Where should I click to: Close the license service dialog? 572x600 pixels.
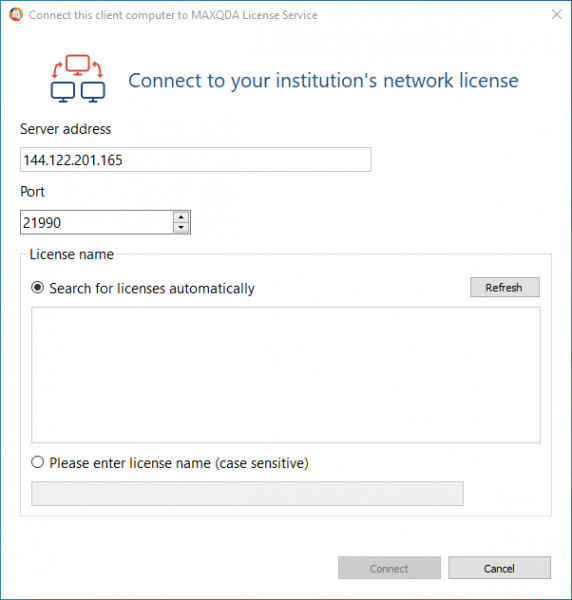coord(557,14)
